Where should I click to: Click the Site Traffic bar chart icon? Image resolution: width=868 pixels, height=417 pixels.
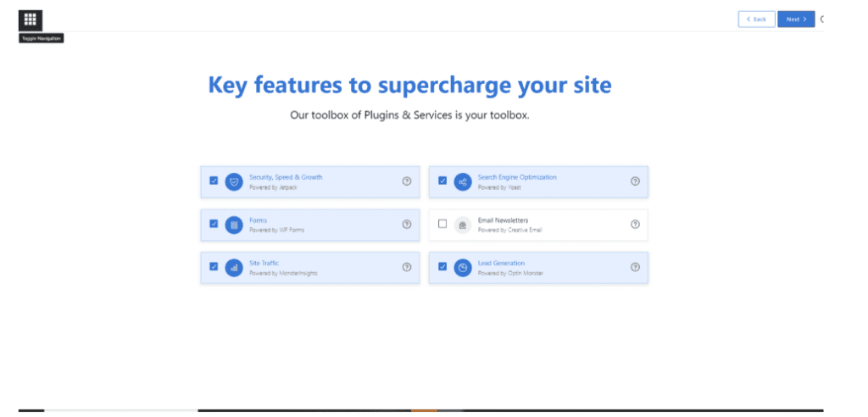tap(234, 268)
